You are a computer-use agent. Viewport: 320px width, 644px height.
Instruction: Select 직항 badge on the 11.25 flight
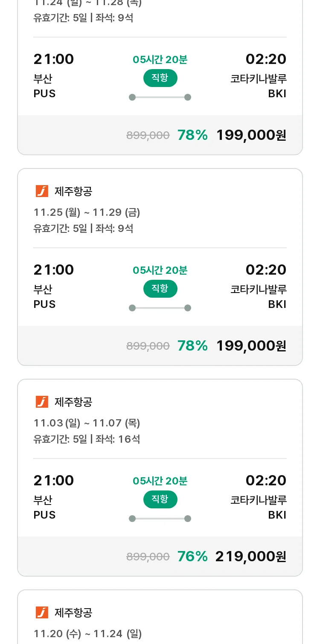point(160,289)
